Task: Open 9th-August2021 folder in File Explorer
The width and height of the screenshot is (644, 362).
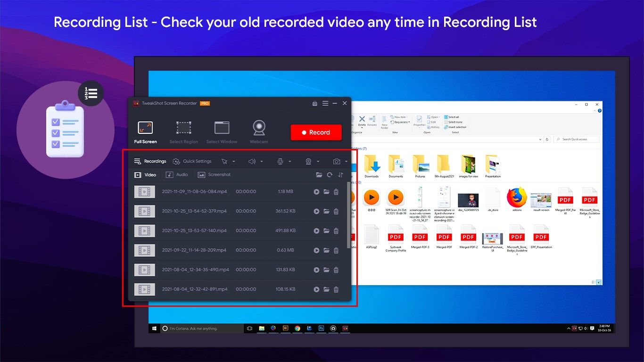Action: pos(444,166)
